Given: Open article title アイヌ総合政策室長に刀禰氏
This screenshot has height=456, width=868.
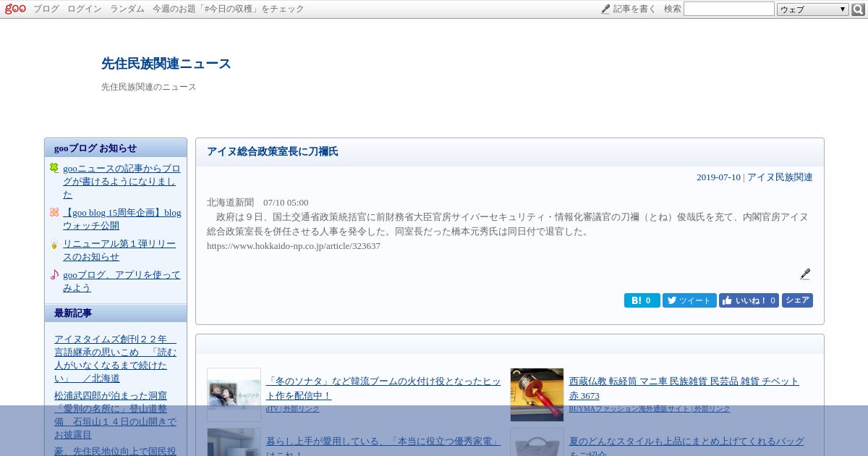Looking at the screenshot, I should click(273, 151).
